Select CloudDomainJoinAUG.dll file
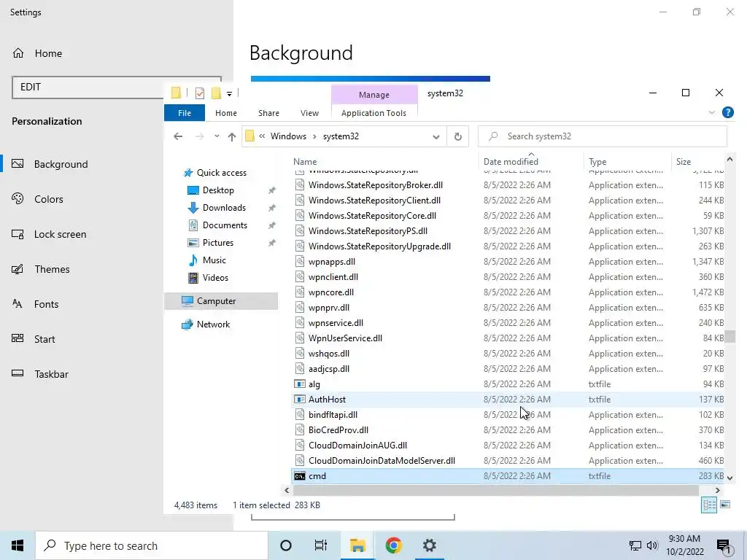Viewport: 747px width, 560px height. click(x=357, y=446)
